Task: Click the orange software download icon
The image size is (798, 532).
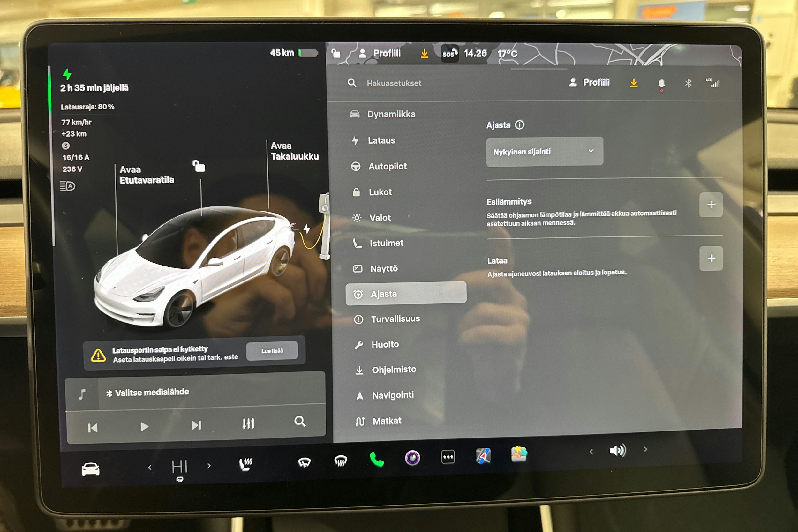Action: (634, 82)
